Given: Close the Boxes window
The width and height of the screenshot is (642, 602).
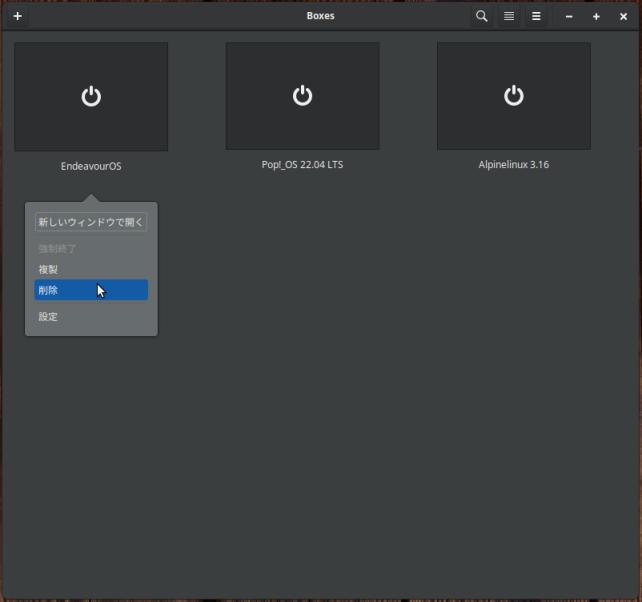Looking at the screenshot, I should (623, 17).
